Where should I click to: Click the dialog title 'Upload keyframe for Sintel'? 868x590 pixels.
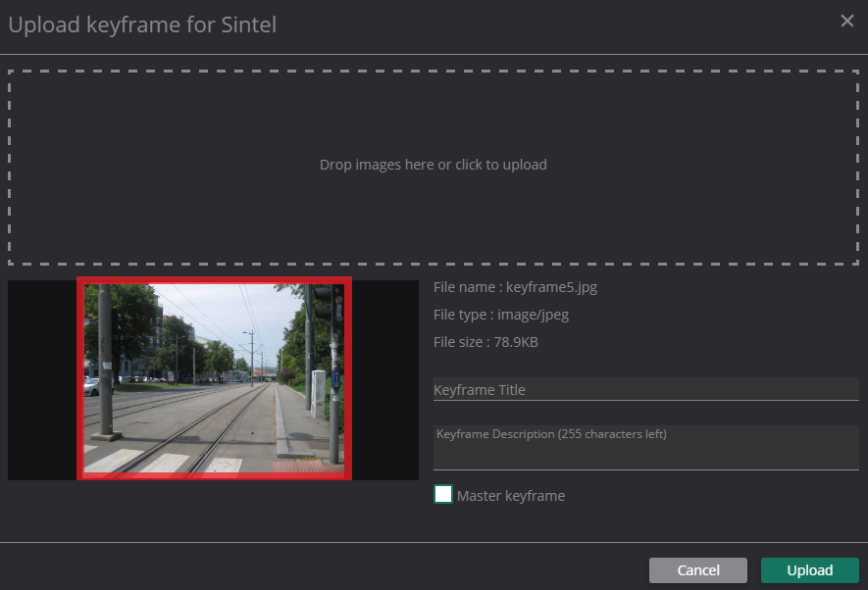tap(142, 25)
